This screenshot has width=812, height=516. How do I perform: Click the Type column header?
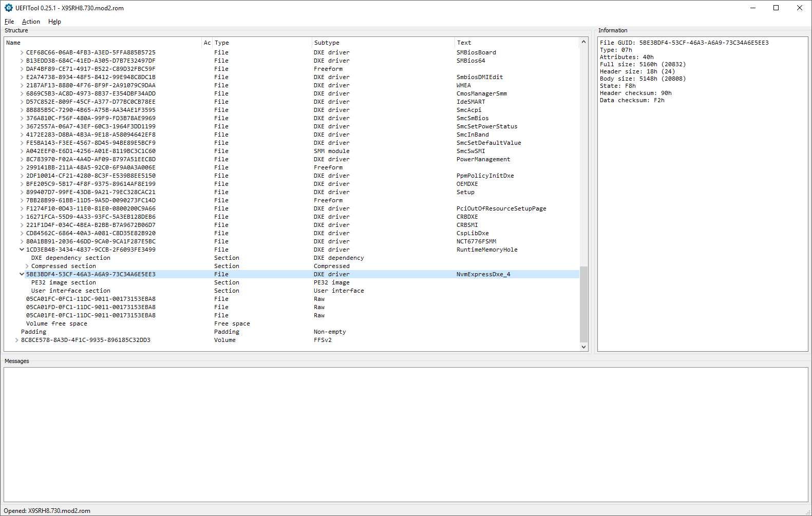point(262,43)
